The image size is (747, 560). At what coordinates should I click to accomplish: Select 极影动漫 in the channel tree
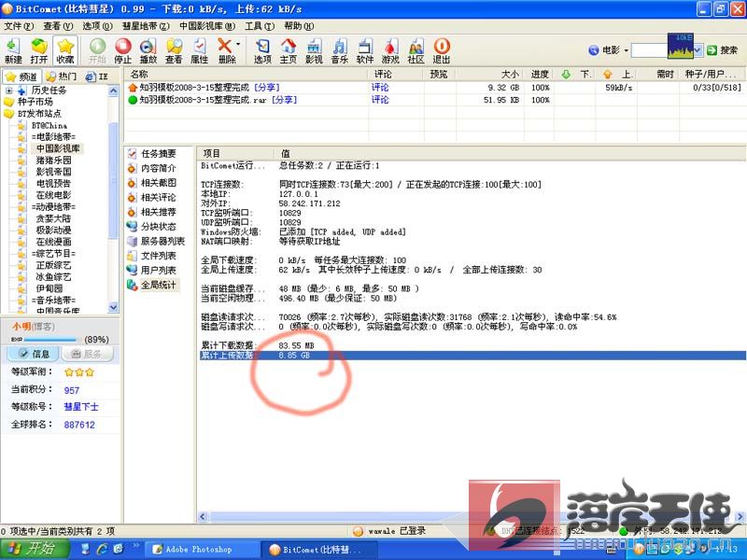[x=53, y=230]
